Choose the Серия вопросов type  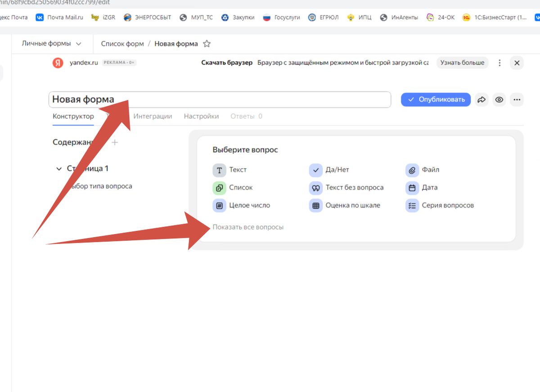440,205
